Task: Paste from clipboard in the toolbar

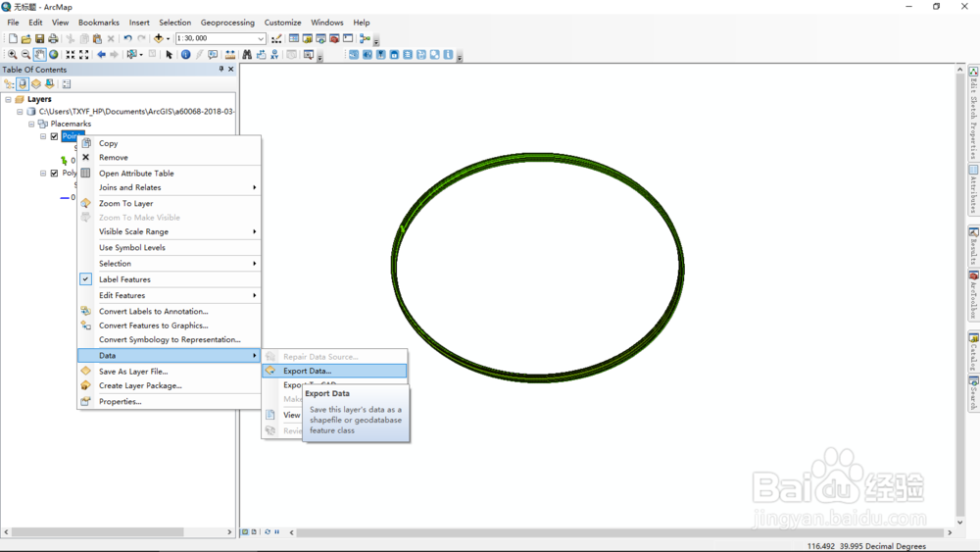Action: pos(97,39)
